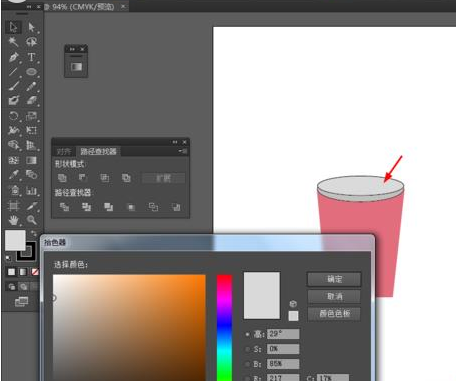Image resolution: width=456 pixels, height=381 pixels.
Task: Click the Minus Back pathfinder icon
Action: [176, 207]
